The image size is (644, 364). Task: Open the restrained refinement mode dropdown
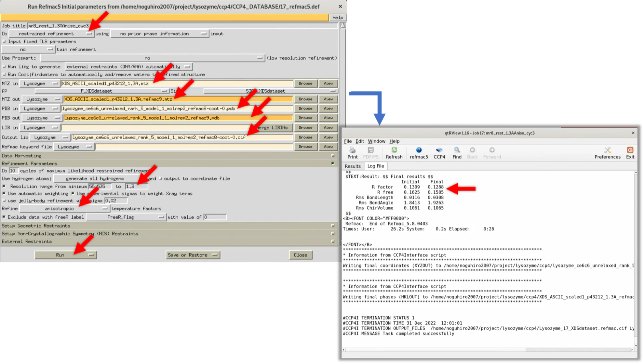point(51,33)
